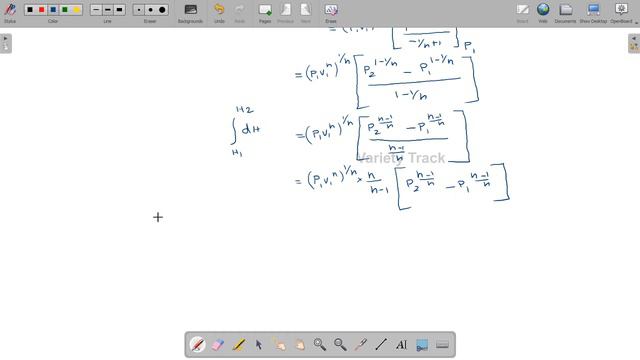Select the draw Line tool

(381, 345)
